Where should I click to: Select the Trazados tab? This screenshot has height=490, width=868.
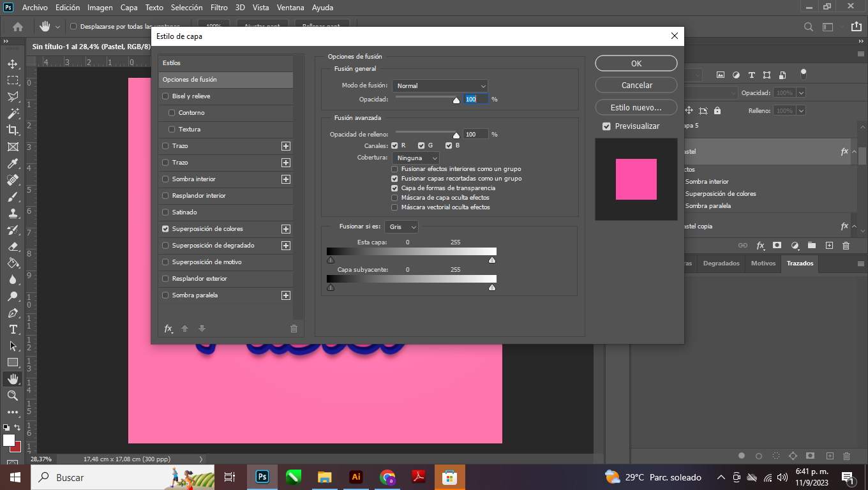(x=800, y=264)
